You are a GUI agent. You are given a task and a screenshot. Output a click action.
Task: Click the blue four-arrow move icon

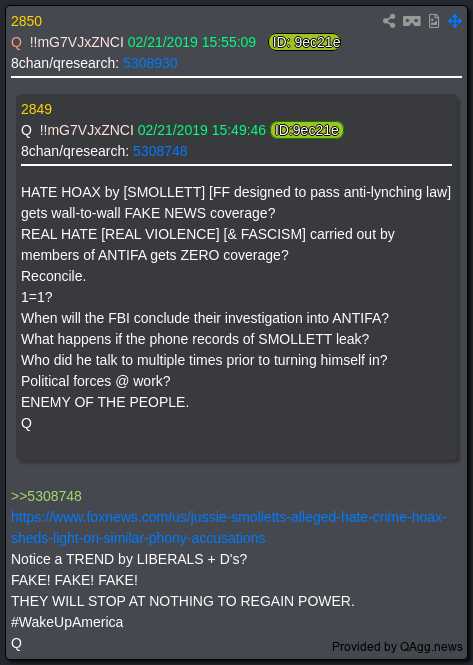tap(455, 21)
